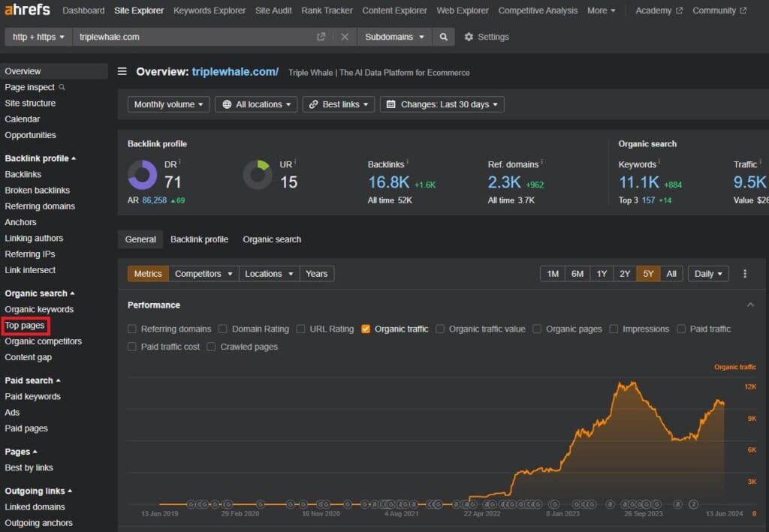This screenshot has height=532, width=769.
Task: Switch to the Backlink profile tab
Action: (x=199, y=239)
